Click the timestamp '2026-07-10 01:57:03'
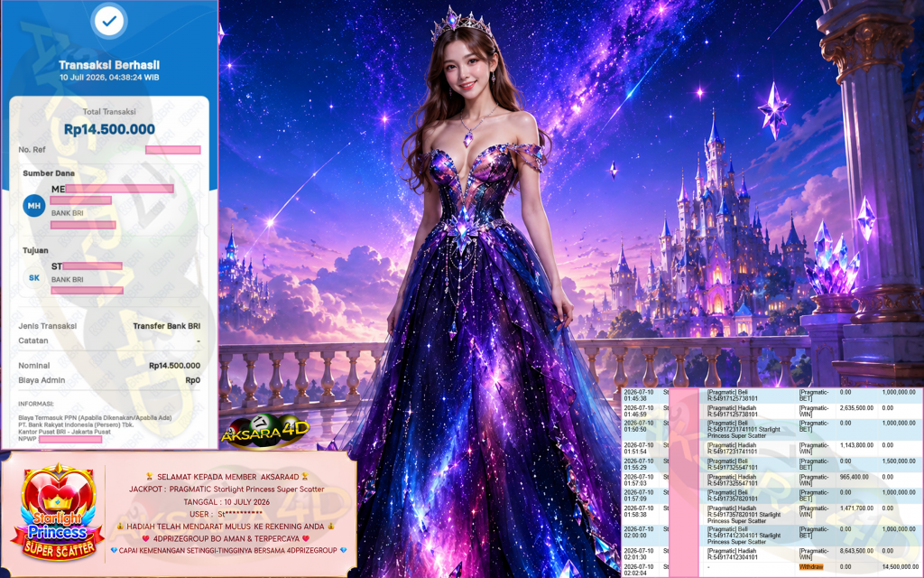The width and height of the screenshot is (924, 578). [639, 480]
